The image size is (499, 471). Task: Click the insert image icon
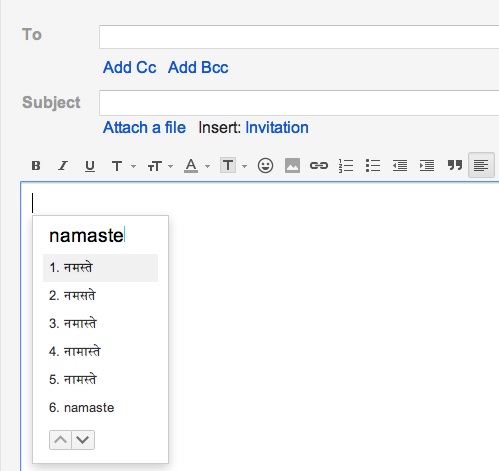click(x=292, y=165)
